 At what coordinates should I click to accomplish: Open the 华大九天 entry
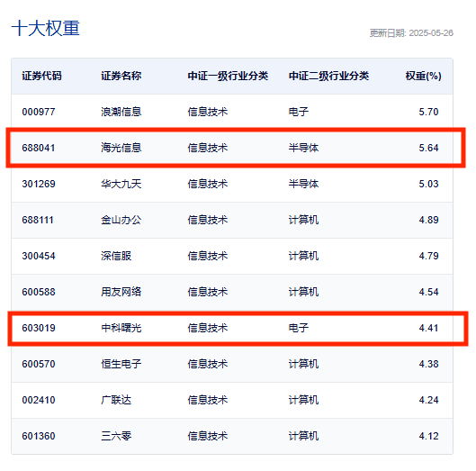[x=121, y=184]
